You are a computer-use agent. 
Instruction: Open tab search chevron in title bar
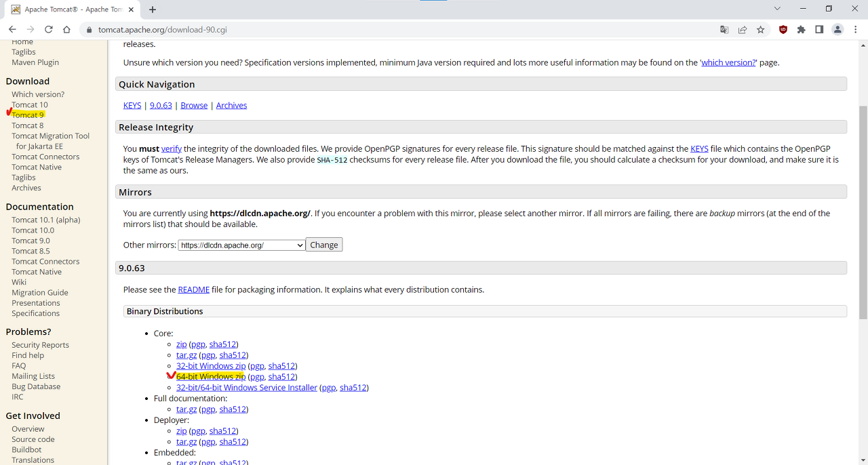click(x=778, y=8)
